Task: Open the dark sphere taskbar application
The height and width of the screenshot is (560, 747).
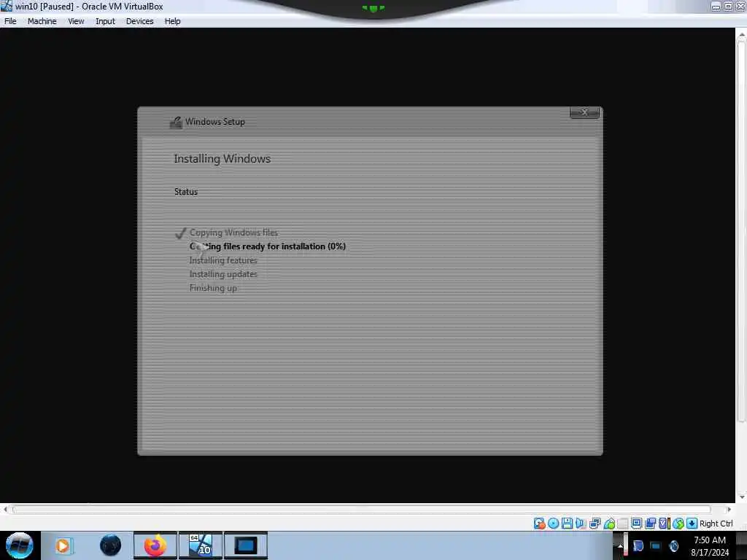Action: pyautogui.click(x=111, y=545)
